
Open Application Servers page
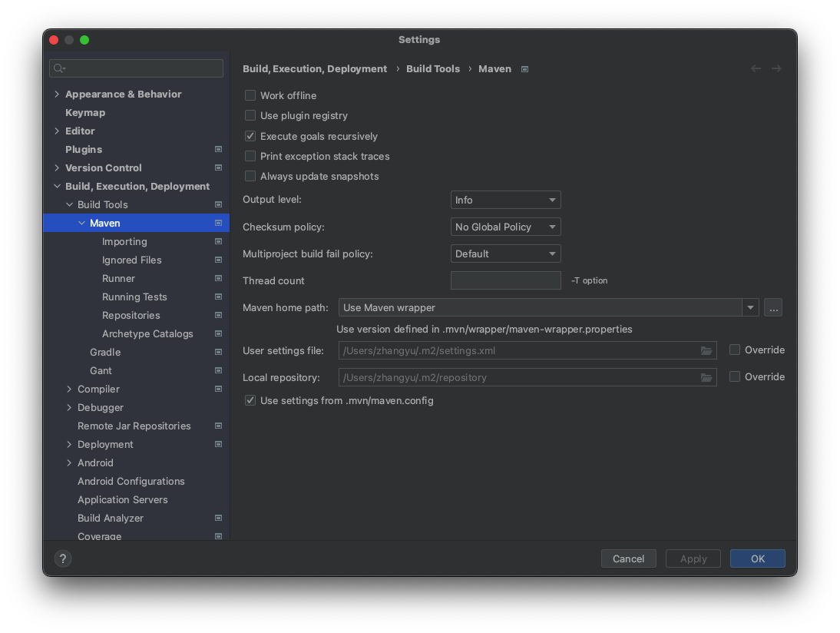coord(122,499)
